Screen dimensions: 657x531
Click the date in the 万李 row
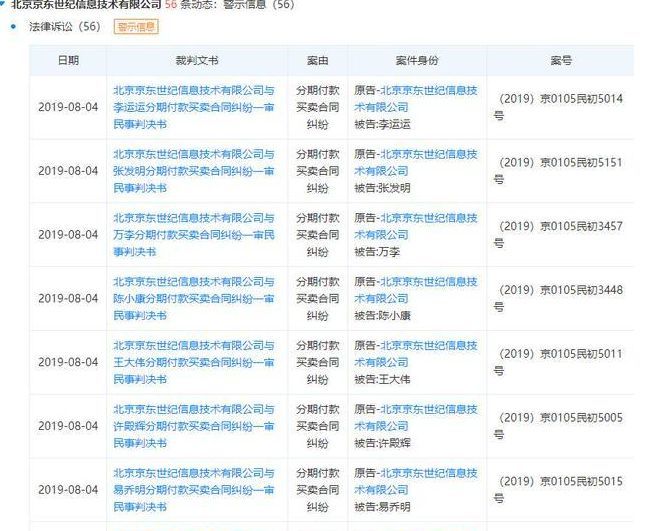pos(68,235)
